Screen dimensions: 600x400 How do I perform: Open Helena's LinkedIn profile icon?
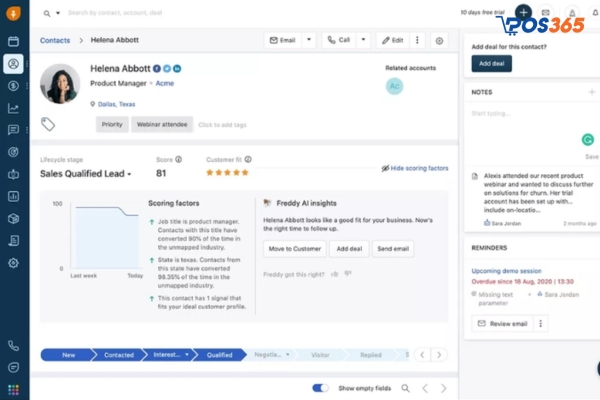pos(177,68)
